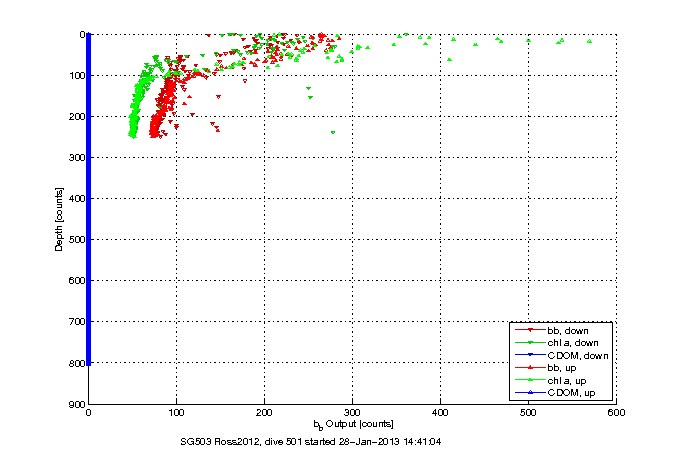This screenshot has height=454, width=681.
Task: Click the 'bb, up' legend label
Action: 562,368
